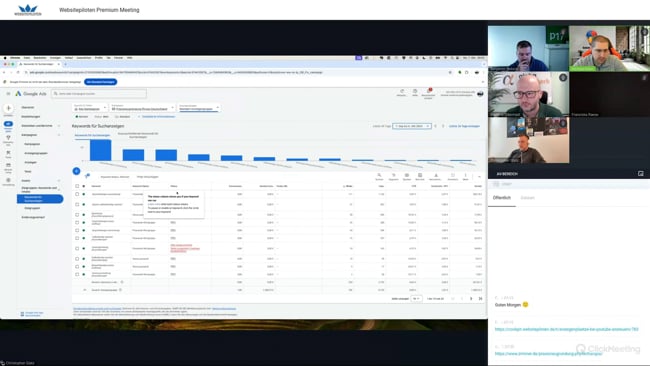Open the Columns icon in table toolbar
This screenshot has width=650, height=366.
pyautogui.click(x=407, y=175)
